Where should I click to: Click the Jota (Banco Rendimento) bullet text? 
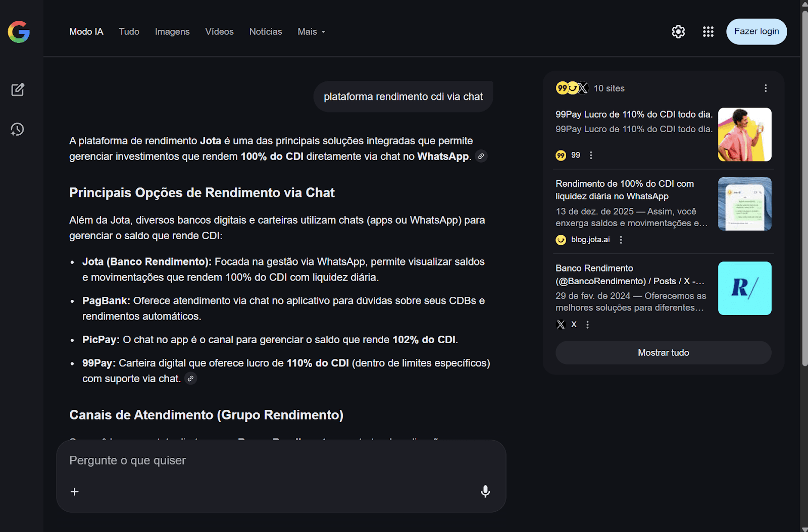coord(283,270)
